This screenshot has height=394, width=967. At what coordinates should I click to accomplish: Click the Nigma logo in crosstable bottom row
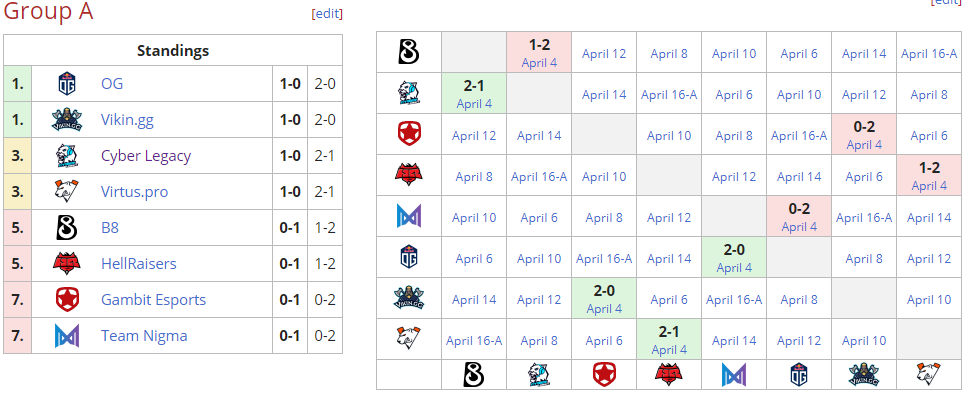click(x=734, y=374)
